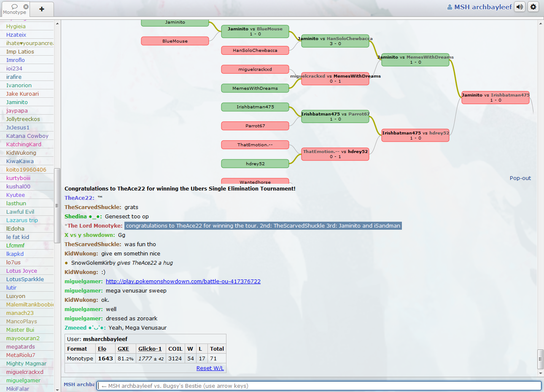Select miguelgamer in the user list

tap(24, 380)
